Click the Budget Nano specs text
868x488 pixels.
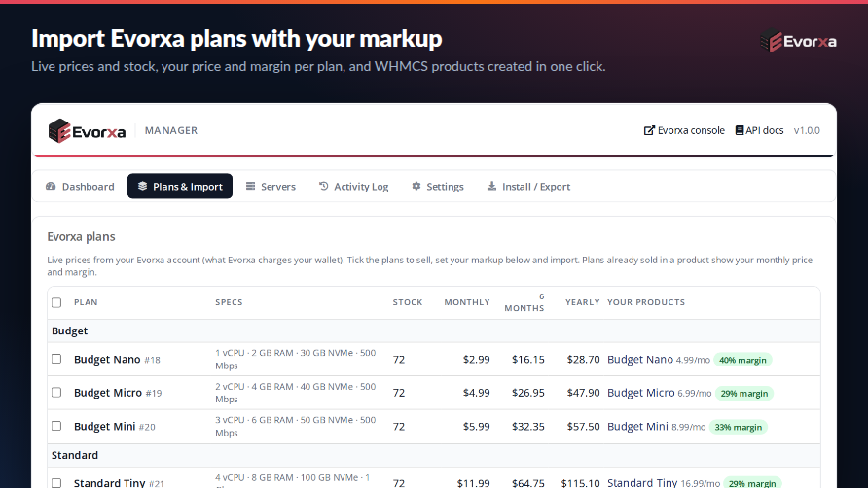(296, 359)
